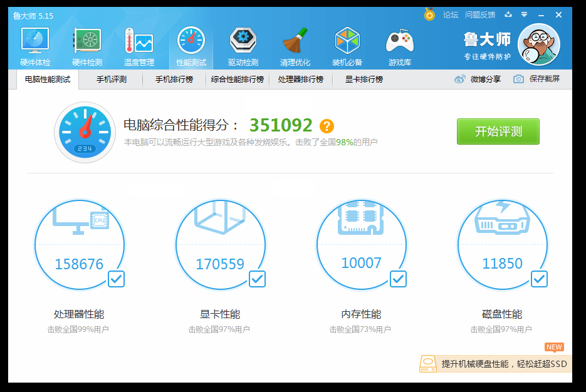Uncheck the 内存性能 test checkbox

point(398,279)
